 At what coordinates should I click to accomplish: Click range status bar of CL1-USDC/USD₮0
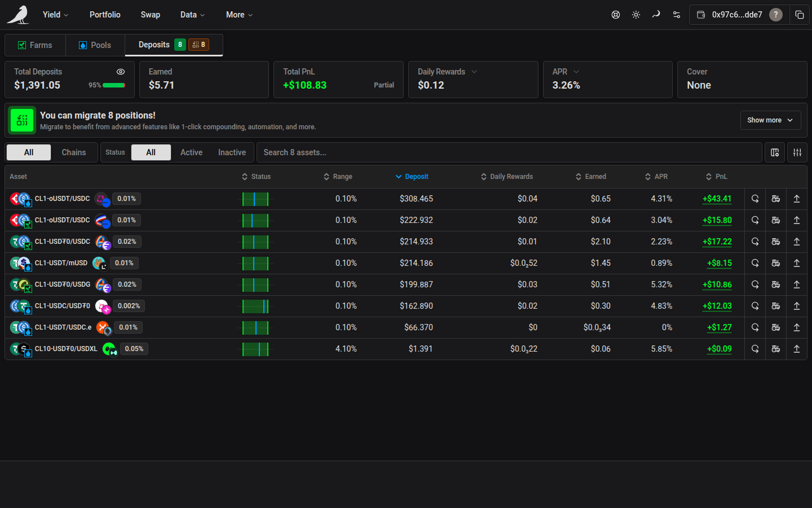[x=255, y=306]
